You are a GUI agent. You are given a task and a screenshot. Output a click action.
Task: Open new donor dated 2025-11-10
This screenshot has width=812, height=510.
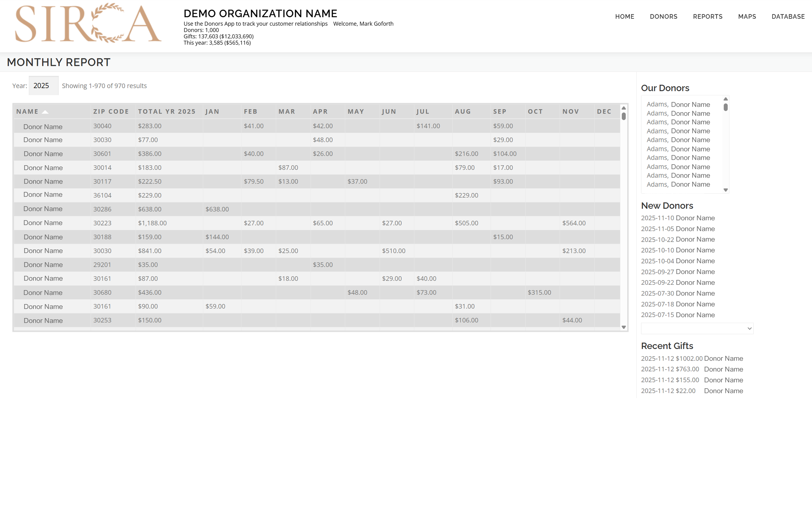click(695, 218)
